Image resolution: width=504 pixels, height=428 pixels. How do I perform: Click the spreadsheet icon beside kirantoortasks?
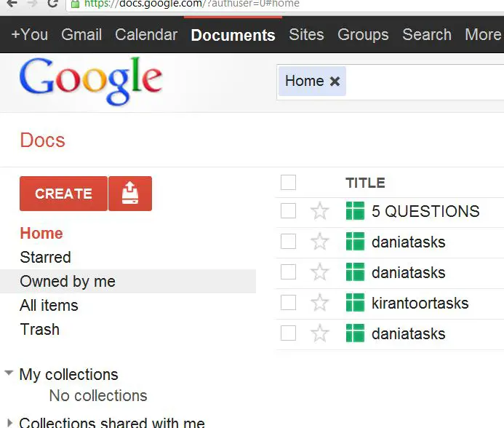[x=355, y=303]
